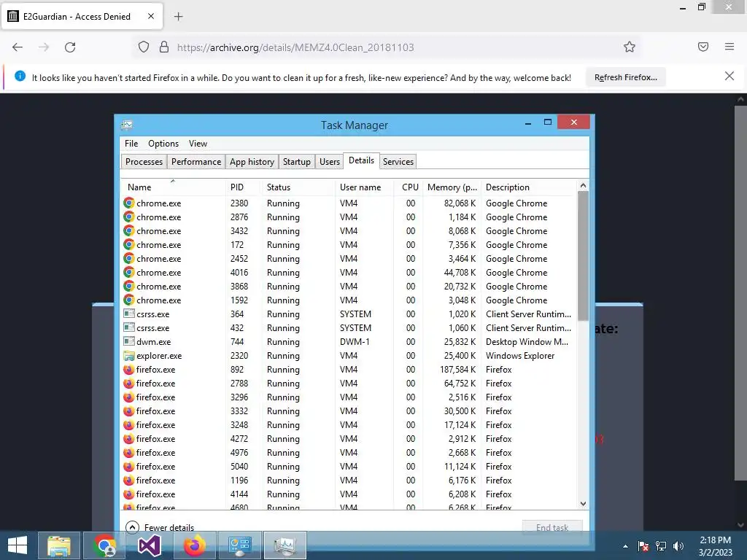Dismiss the Firefox refresh notification bar
747x560 pixels.
[729, 76]
